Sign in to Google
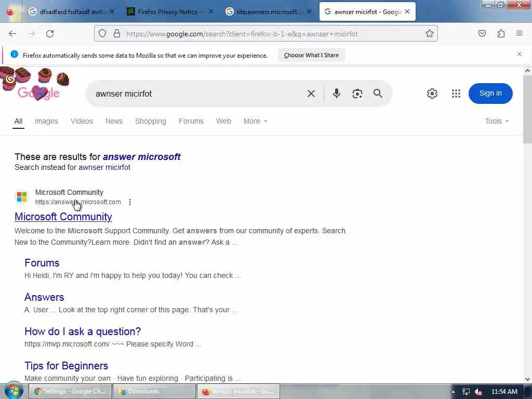 coord(490,94)
